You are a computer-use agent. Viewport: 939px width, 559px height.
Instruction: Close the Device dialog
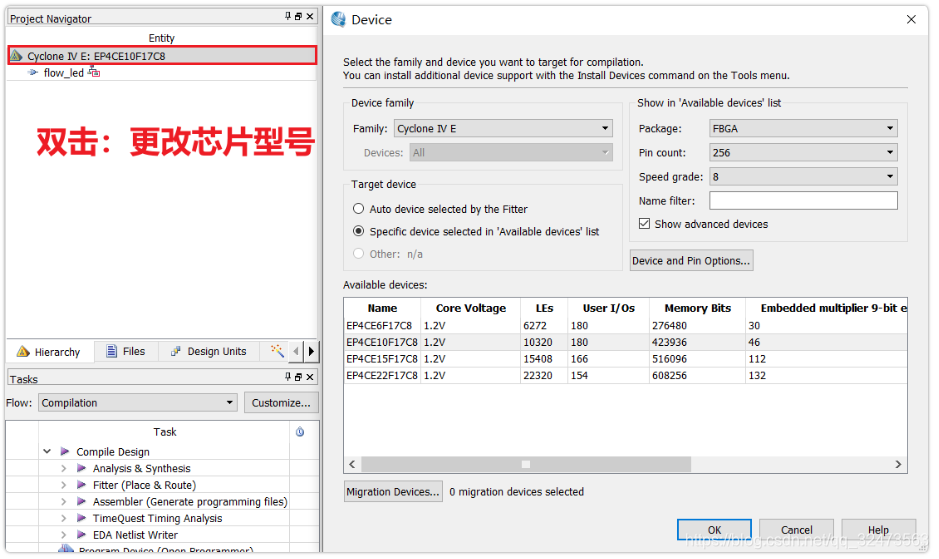[x=911, y=20]
